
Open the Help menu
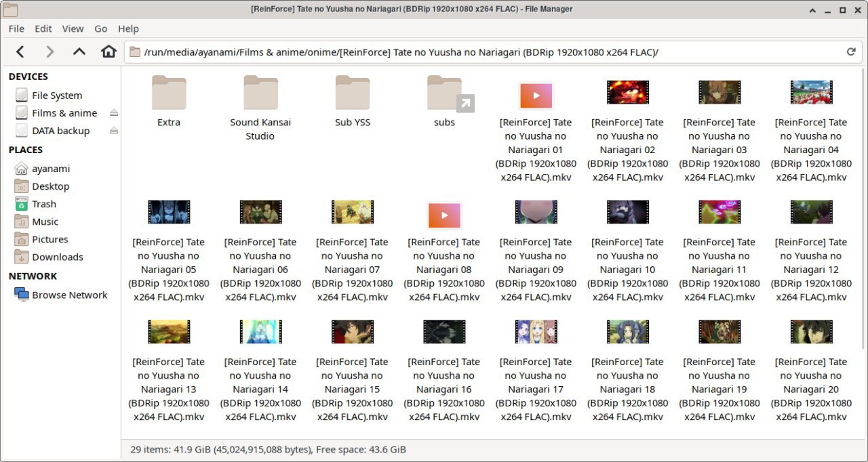(x=128, y=28)
